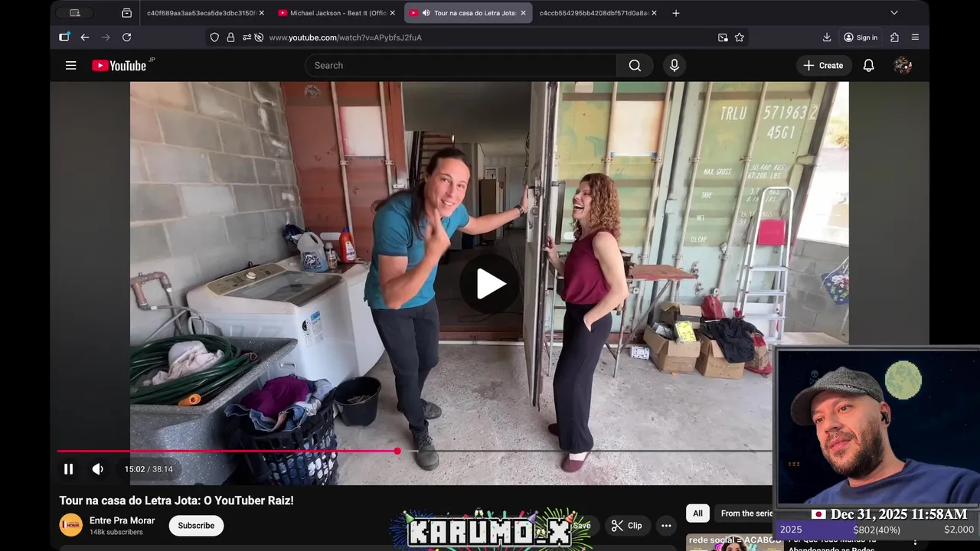
Task: Open the browser application menu
Action: (x=915, y=37)
